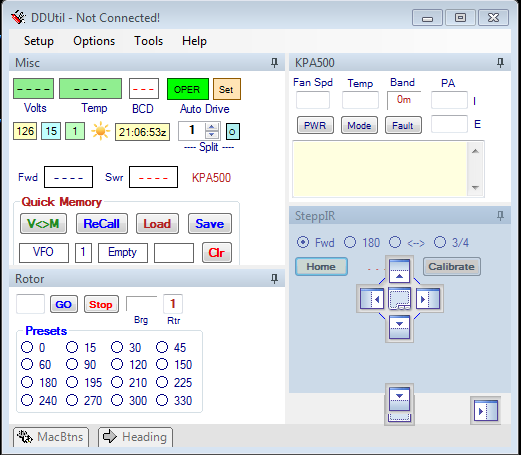Click the Clr button
521x455 pixels.
pos(217,253)
